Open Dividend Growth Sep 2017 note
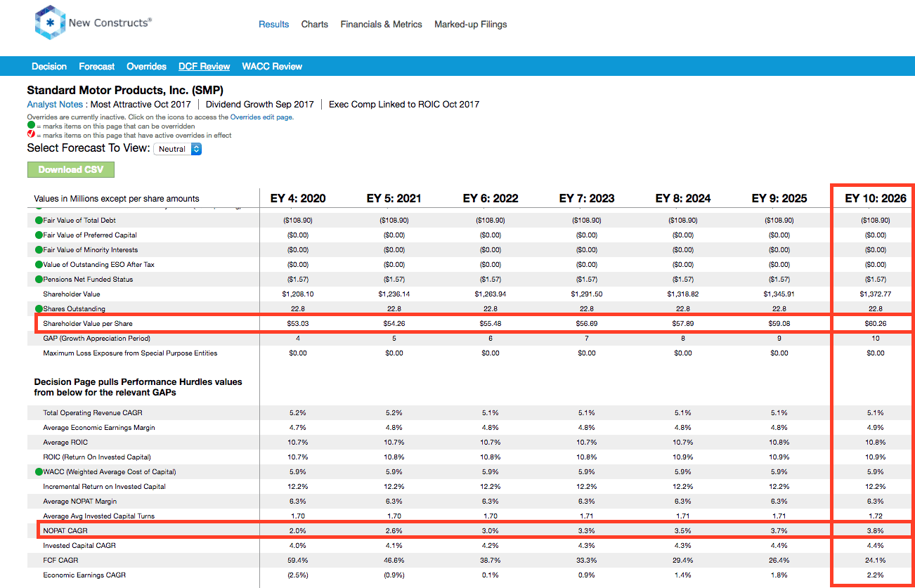The width and height of the screenshot is (915, 588). [x=259, y=104]
